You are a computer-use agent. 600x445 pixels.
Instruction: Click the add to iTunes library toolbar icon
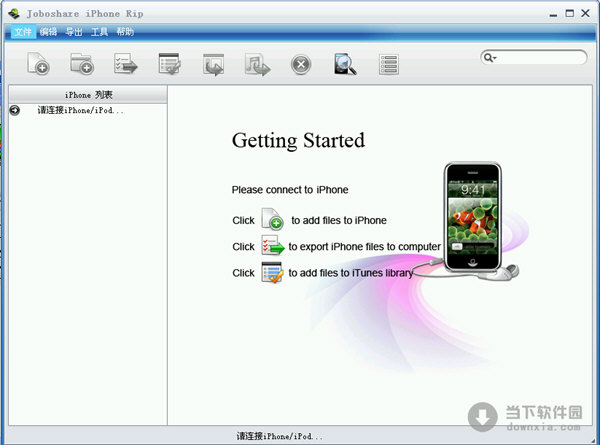[170, 64]
